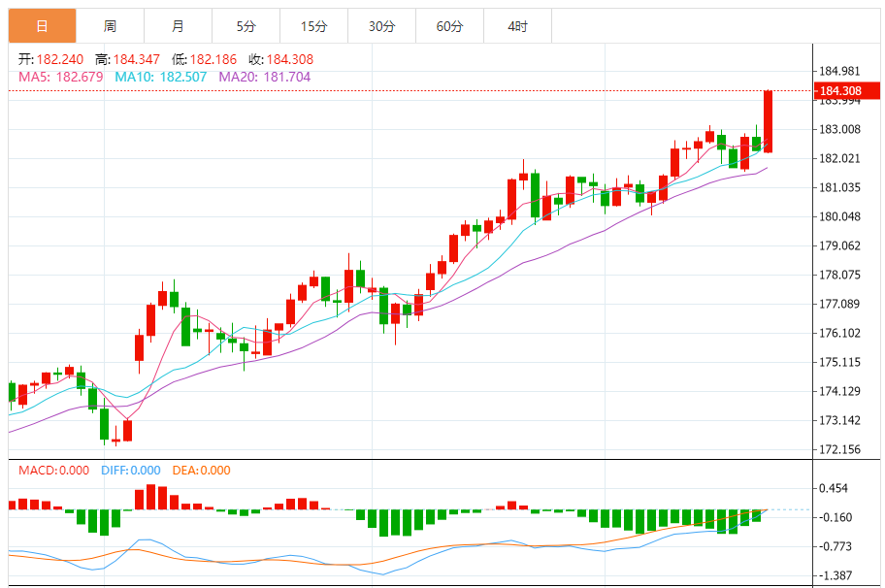Click the latest tall red candlestick
The height and width of the screenshot is (588, 885).
point(768,121)
